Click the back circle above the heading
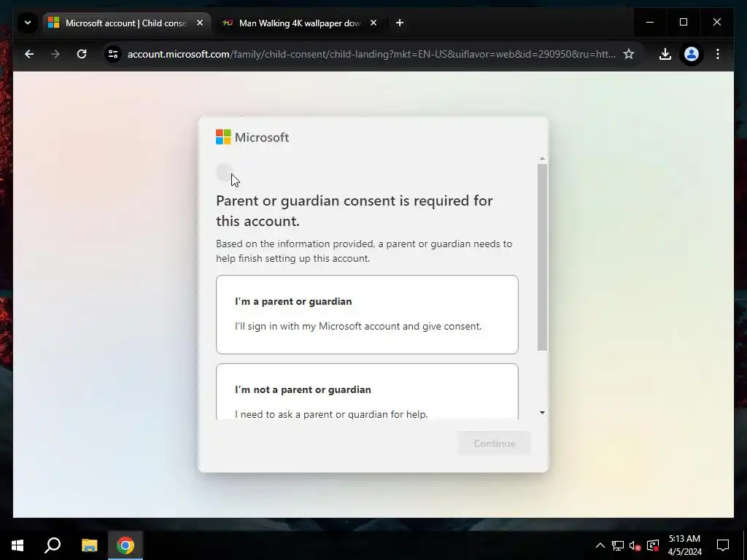This screenshot has height=560, width=747. coord(224,172)
